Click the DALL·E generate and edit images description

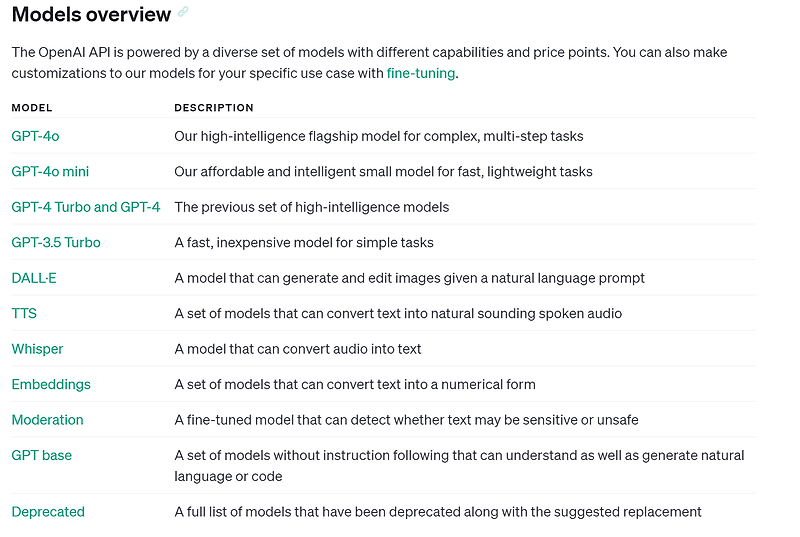(x=409, y=278)
